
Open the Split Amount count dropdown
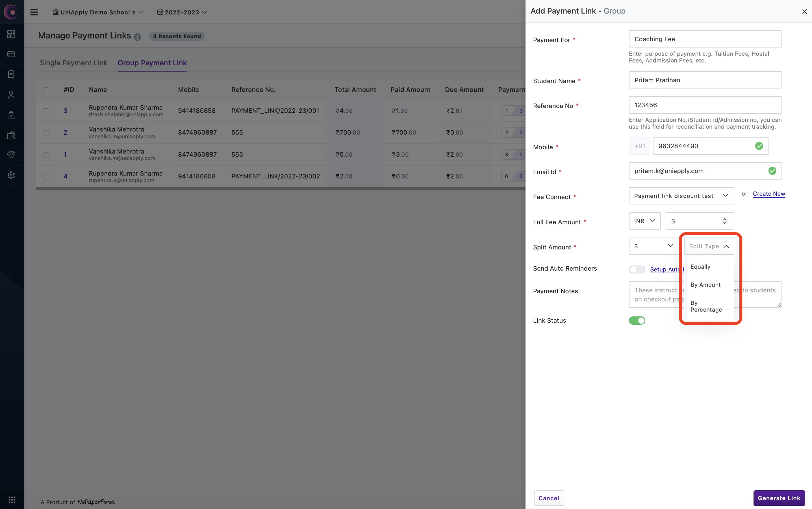tap(653, 246)
